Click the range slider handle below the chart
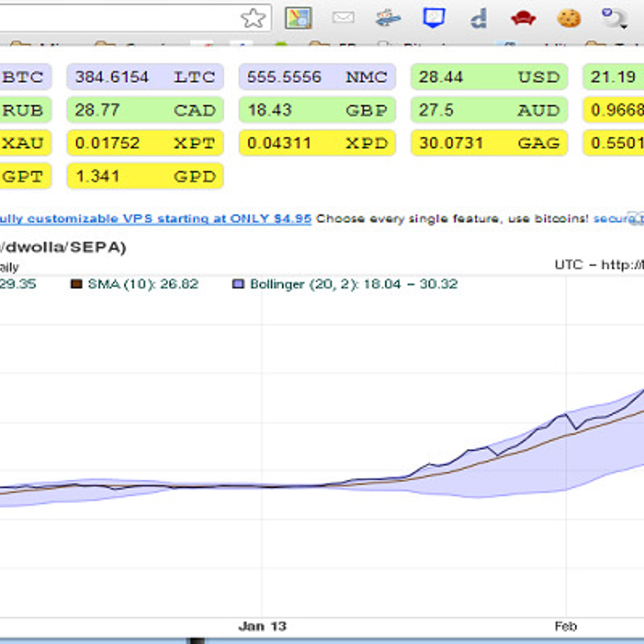Viewport: 644px width, 644px height. coord(196,641)
